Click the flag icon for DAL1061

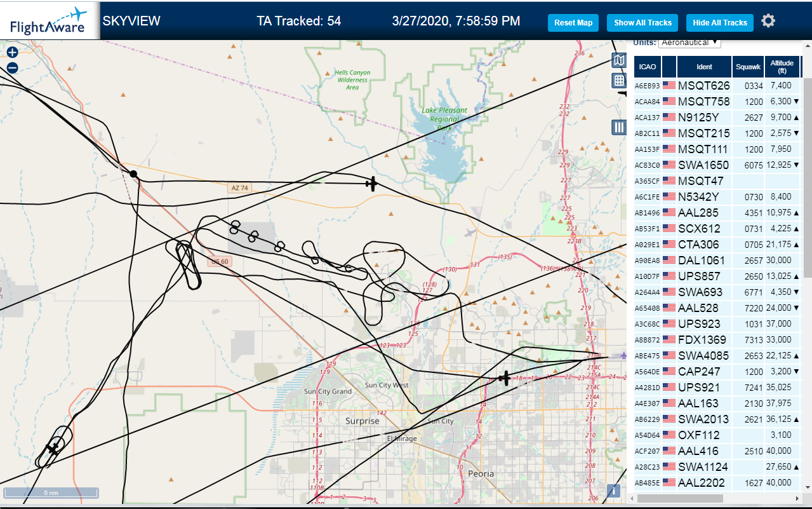coord(669,260)
